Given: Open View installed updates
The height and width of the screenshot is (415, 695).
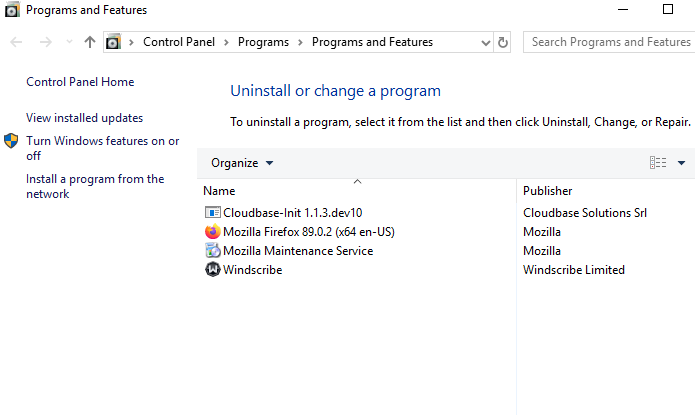Looking at the screenshot, I should (85, 118).
